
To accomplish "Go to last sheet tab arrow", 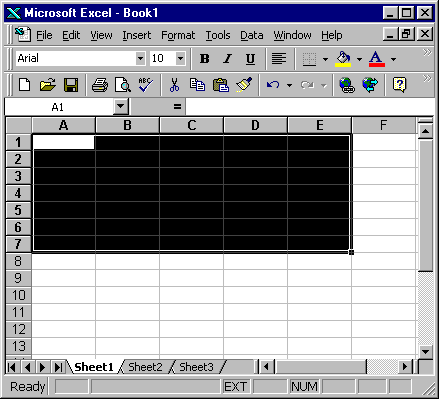I will tap(58, 367).
